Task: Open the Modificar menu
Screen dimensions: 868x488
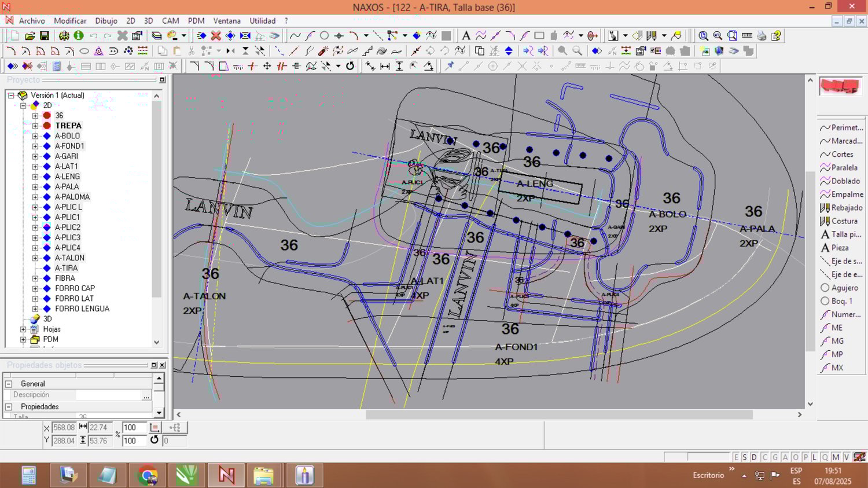Action: pyautogui.click(x=70, y=21)
